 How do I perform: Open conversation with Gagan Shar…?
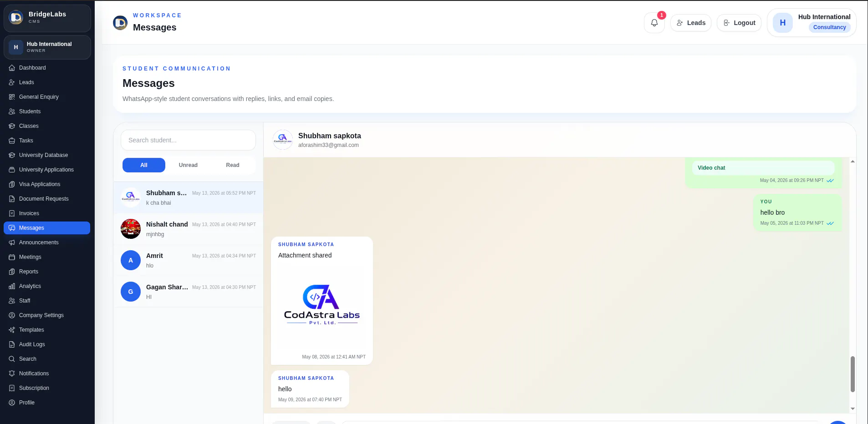(x=188, y=292)
